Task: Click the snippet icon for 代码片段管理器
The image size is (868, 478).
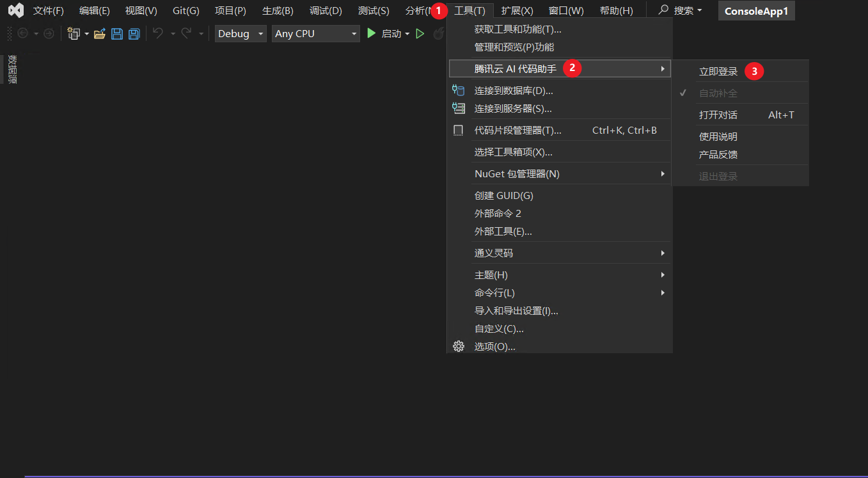Action: click(458, 131)
